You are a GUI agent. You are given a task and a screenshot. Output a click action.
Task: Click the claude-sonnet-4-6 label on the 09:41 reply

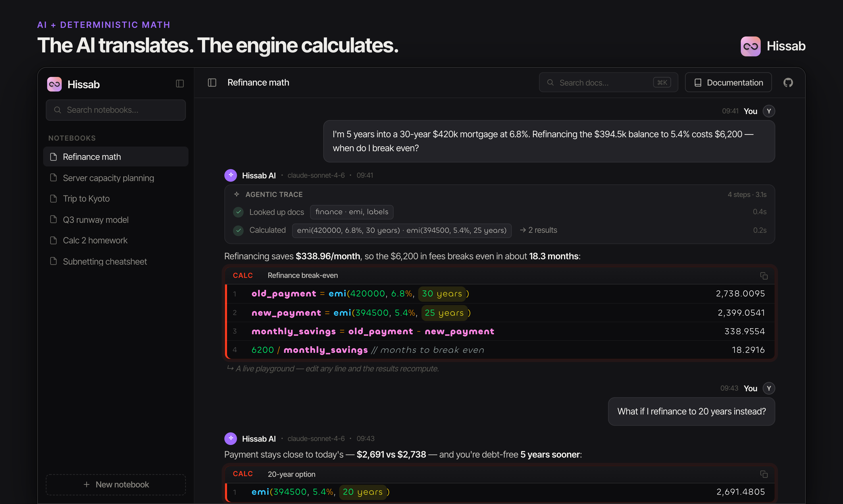tap(316, 175)
